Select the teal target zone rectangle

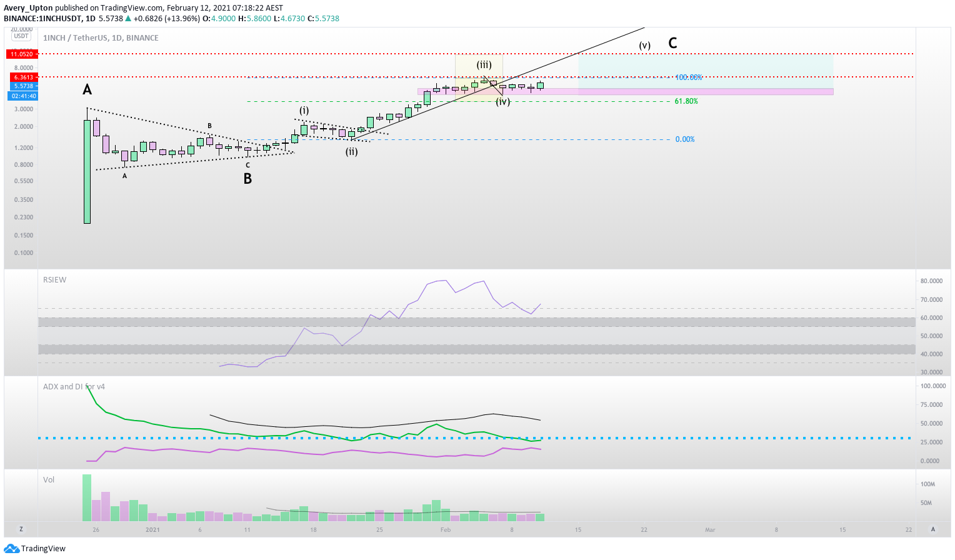(x=706, y=71)
